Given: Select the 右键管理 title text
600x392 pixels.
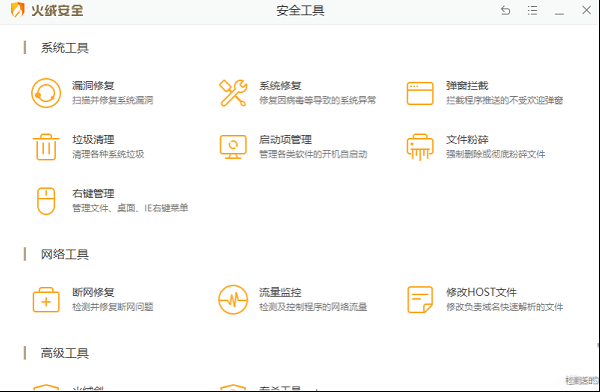Looking at the screenshot, I should click(x=93, y=194).
